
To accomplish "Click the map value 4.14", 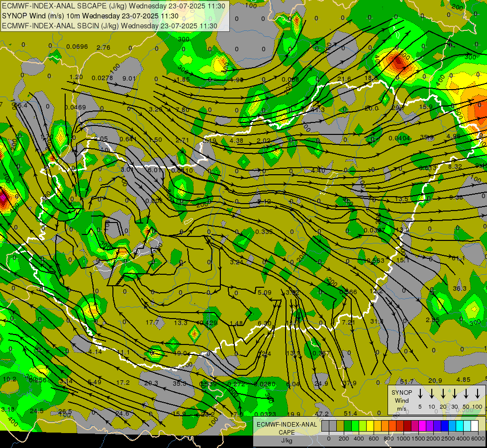I will click(x=95, y=351).
